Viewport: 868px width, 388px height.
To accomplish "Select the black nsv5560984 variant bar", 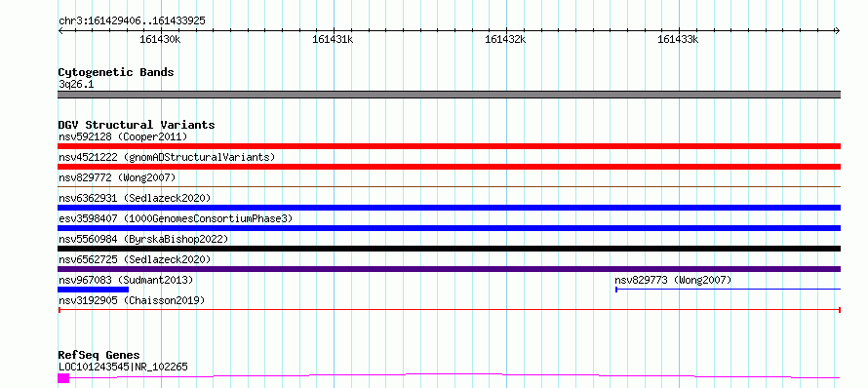I will [449, 249].
